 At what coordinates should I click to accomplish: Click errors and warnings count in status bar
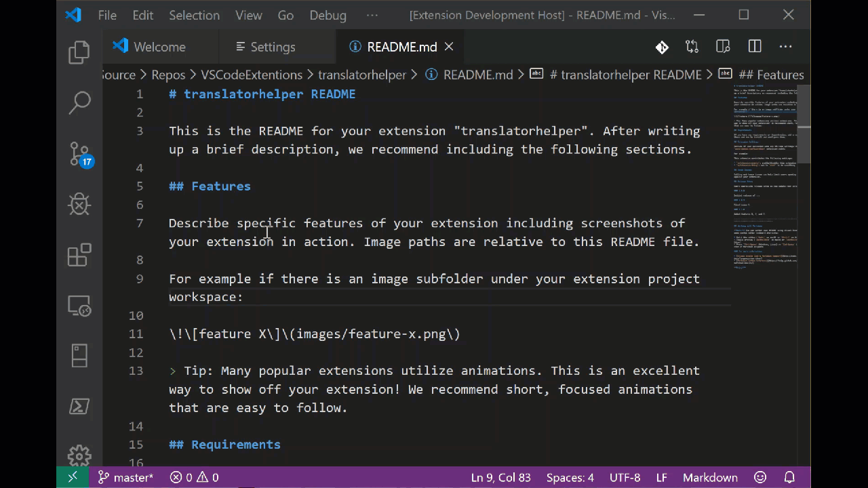click(194, 477)
